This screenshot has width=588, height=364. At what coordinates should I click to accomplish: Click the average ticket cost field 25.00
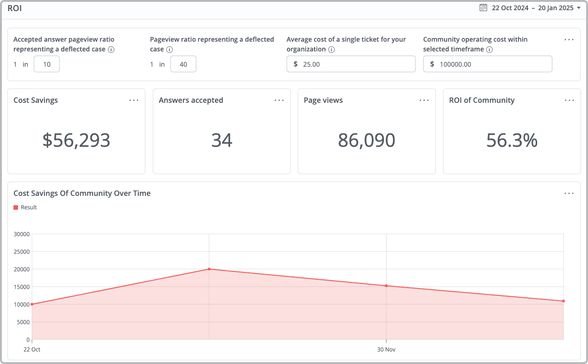tap(357, 64)
